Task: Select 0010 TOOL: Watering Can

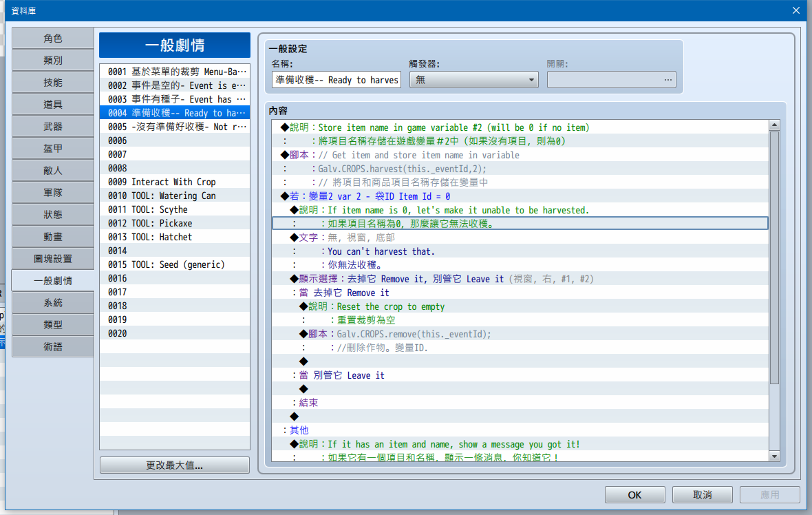Action: [175, 196]
